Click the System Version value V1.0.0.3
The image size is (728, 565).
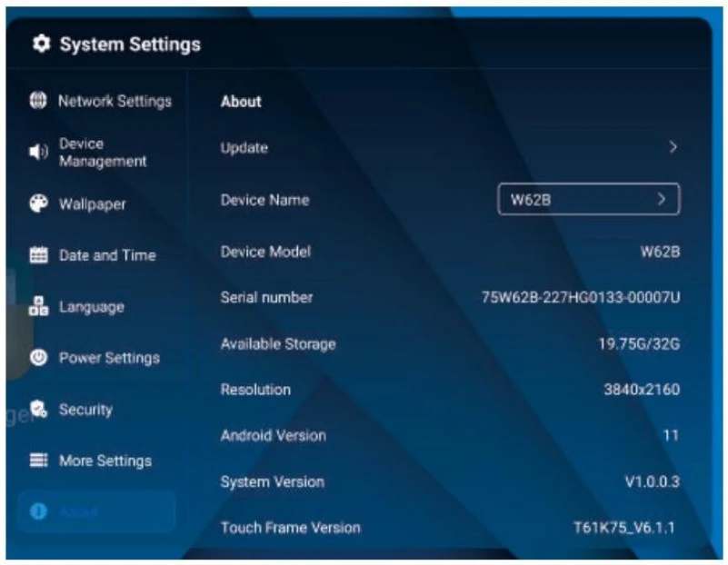pos(653,481)
